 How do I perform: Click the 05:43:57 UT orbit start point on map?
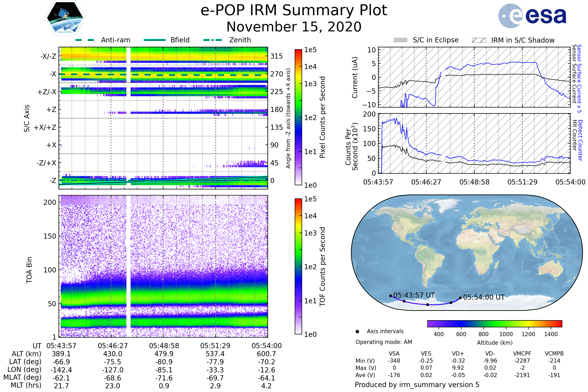click(391, 296)
